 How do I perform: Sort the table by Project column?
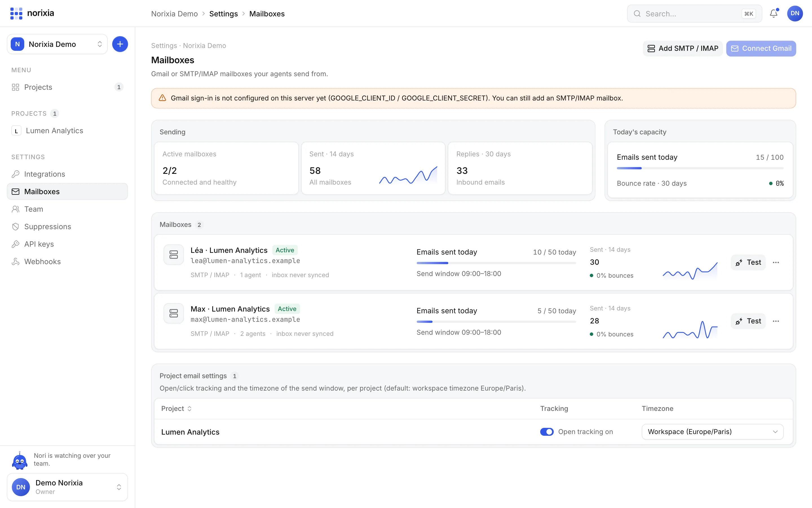pyautogui.click(x=176, y=409)
